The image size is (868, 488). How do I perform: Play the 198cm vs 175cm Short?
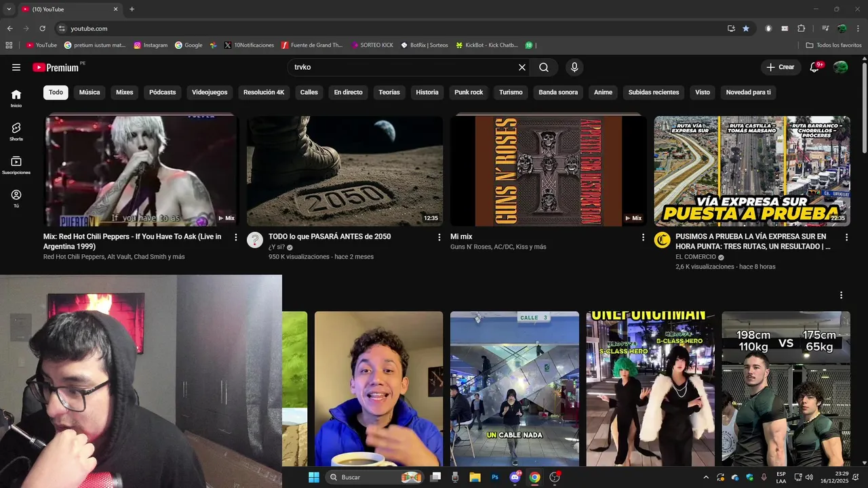(x=786, y=389)
